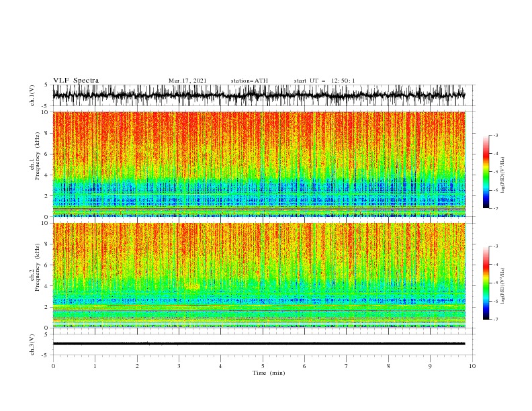532x411 pixels.
Task: Click the "-3" value on ch.1 colorbar
Action: tap(496, 135)
